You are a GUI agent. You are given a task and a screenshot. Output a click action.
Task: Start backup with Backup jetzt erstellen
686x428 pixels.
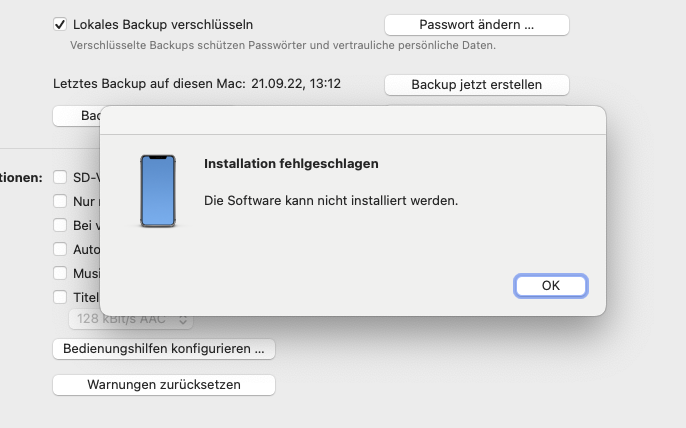(476, 85)
